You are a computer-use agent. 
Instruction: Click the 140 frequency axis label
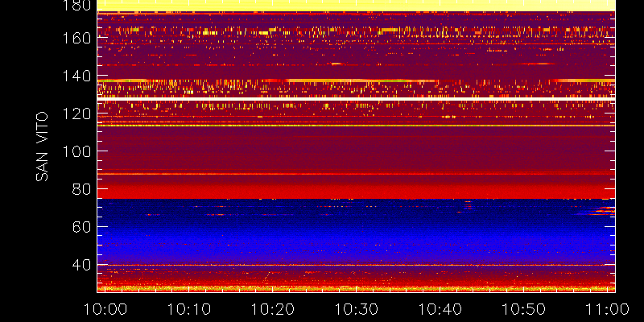(x=76, y=76)
